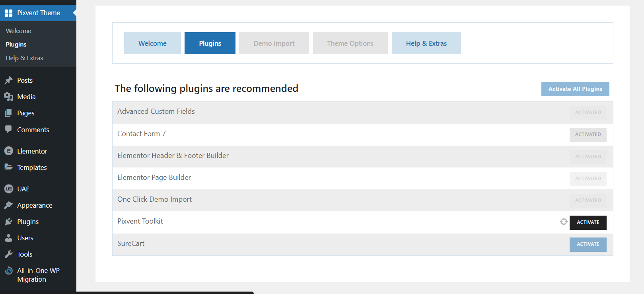Screen dimensions: 644x294
Task: Click the UAE circle icon
Action: 9,189
